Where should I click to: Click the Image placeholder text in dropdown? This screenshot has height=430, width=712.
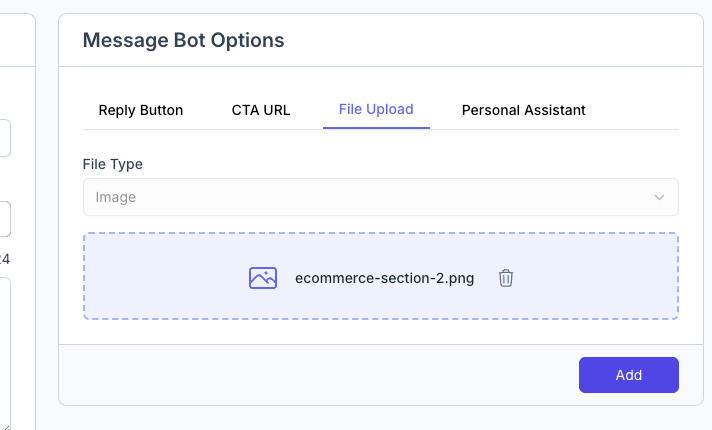[116, 197]
